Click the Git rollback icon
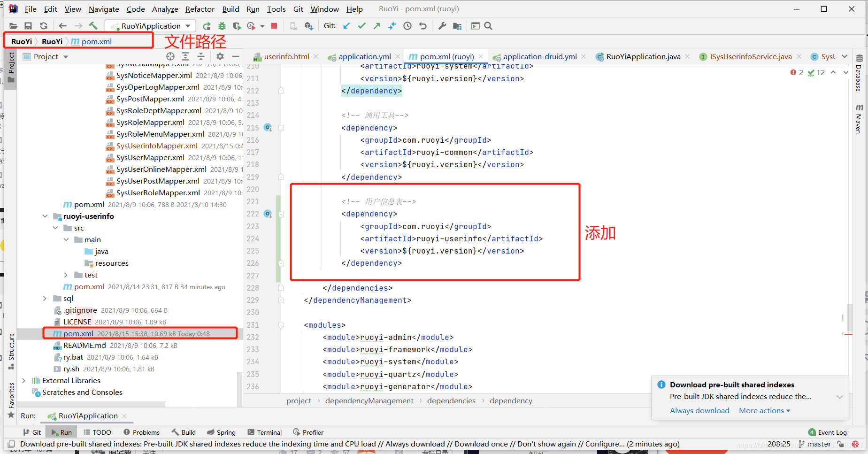Viewport: 868px width, 454px height. click(423, 26)
